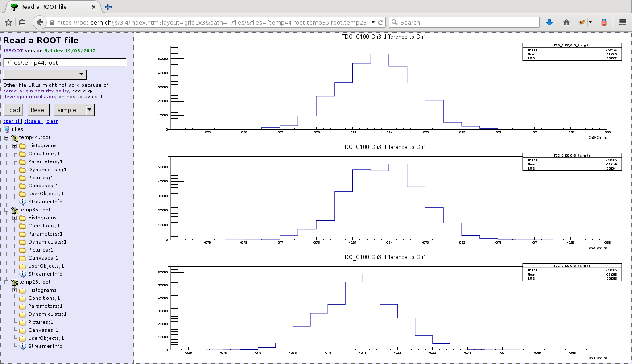Click the browser back arrow button
The width and height of the screenshot is (632, 364).
click(x=40, y=22)
